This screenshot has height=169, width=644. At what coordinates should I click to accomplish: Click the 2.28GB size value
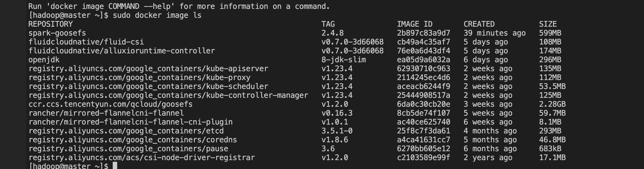click(552, 104)
